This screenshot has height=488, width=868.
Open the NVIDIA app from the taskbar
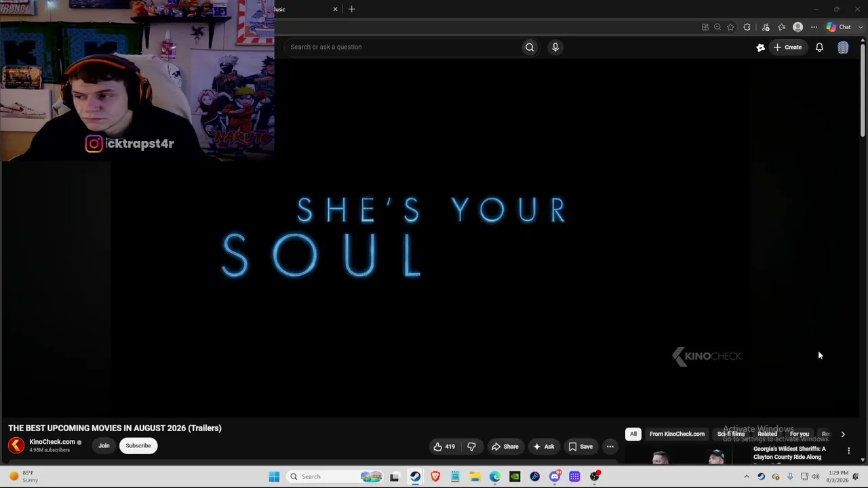coord(515,476)
